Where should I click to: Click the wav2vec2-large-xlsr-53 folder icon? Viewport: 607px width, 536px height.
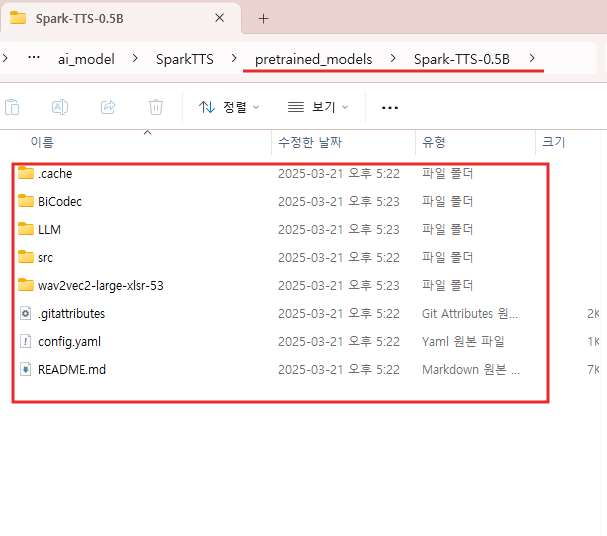click(x=26, y=285)
